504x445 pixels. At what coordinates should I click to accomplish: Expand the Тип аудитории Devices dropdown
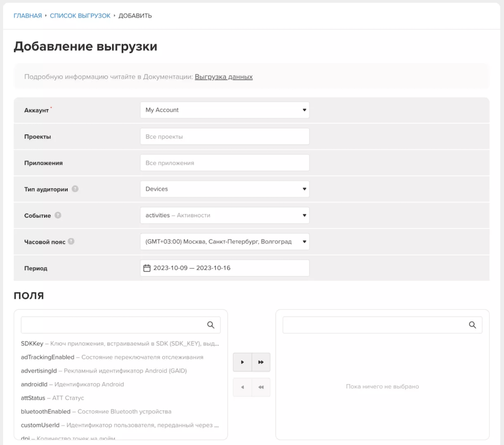pyautogui.click(x=224, y=189)
